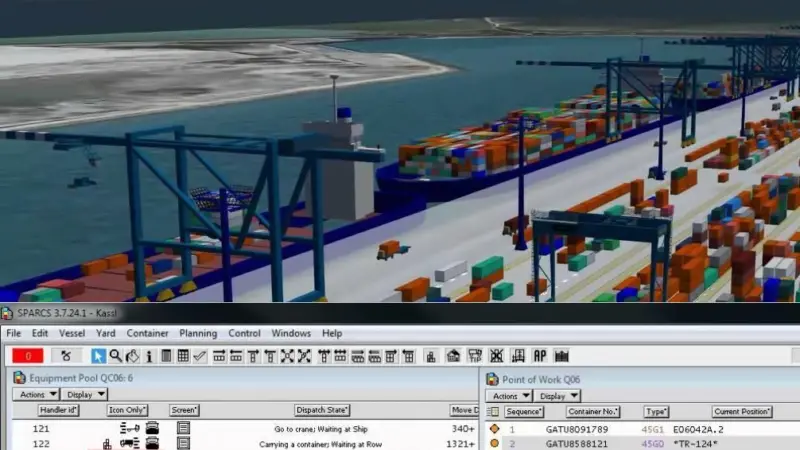800x450 pixels.
Task: Click the SPARCS app icon in title bar
Action: click(7, 313)
